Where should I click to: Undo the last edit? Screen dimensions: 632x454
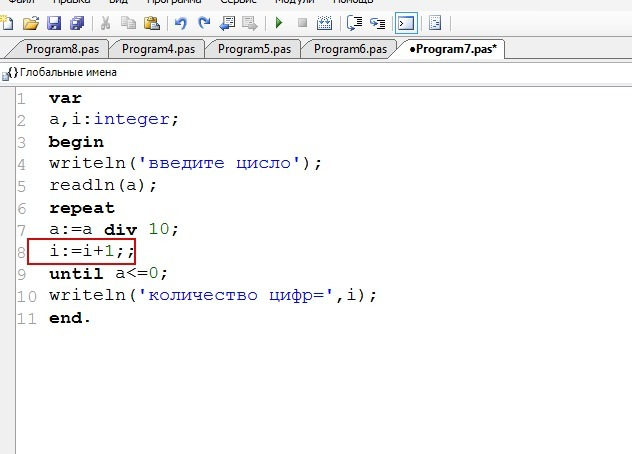[x=181, y=23]
